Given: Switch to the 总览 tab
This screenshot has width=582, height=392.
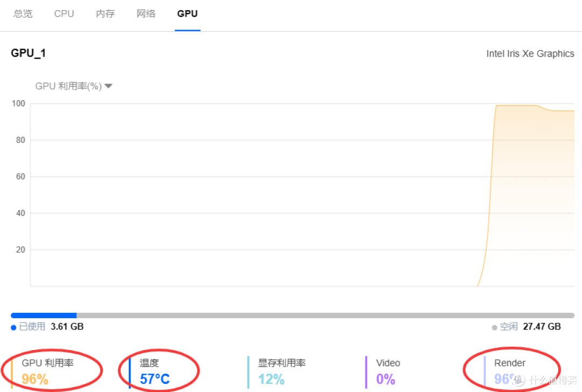Looking at the screenshot, I should pos(23,13).
